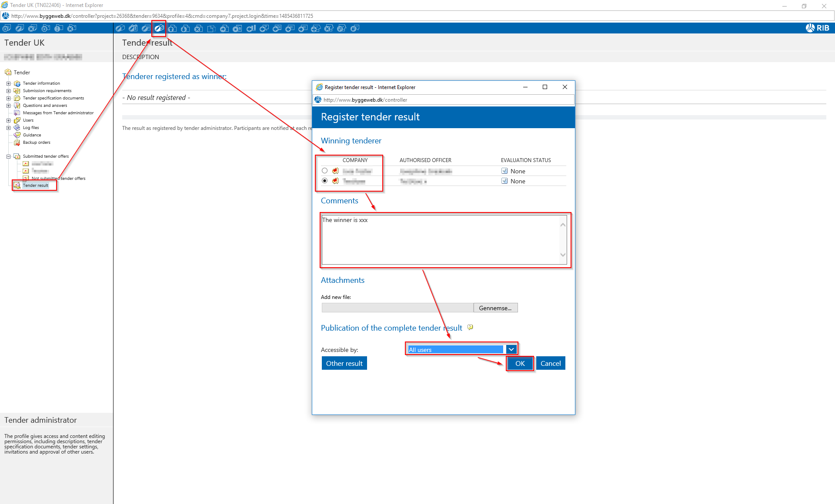Collapse the Submitted tender offers node

[8, 156]
